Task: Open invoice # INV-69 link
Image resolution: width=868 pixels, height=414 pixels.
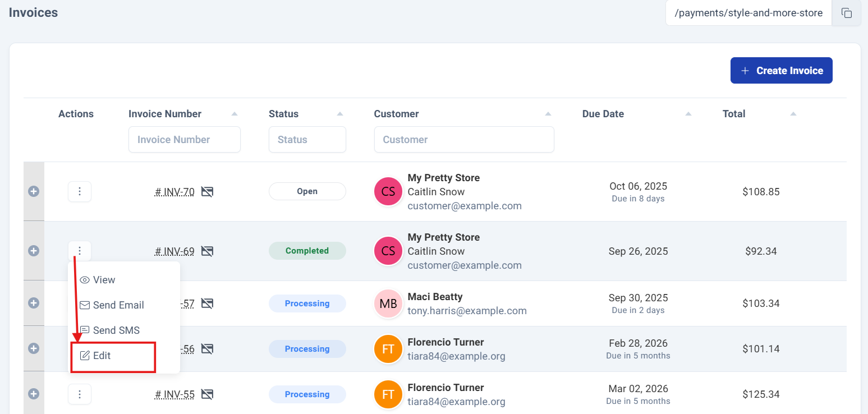Action: (x=174, y=251)
